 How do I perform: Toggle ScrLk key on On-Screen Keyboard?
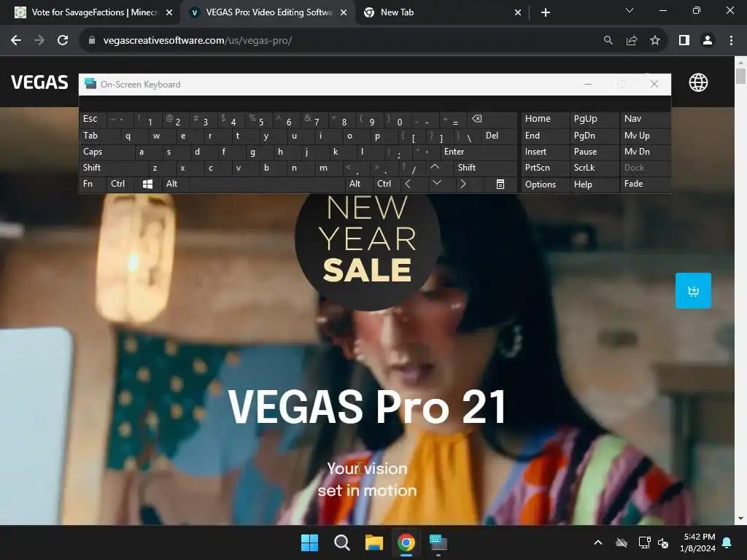[594, 168]
